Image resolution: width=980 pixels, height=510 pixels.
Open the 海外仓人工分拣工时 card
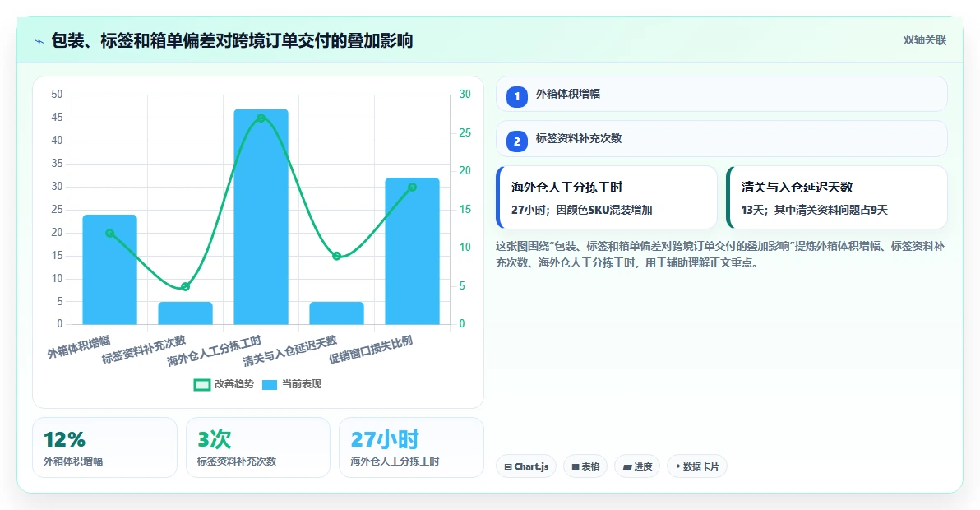tap(606, 197)
